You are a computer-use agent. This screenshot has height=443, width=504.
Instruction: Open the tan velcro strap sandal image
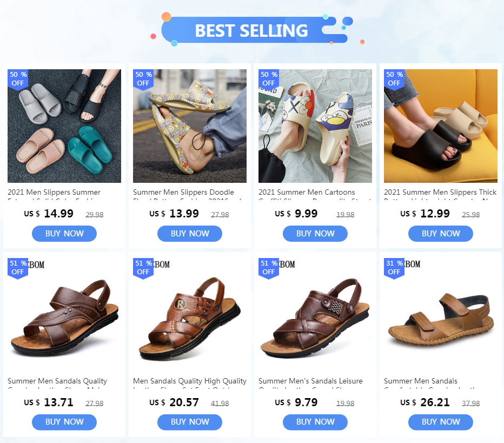point(441,315)
